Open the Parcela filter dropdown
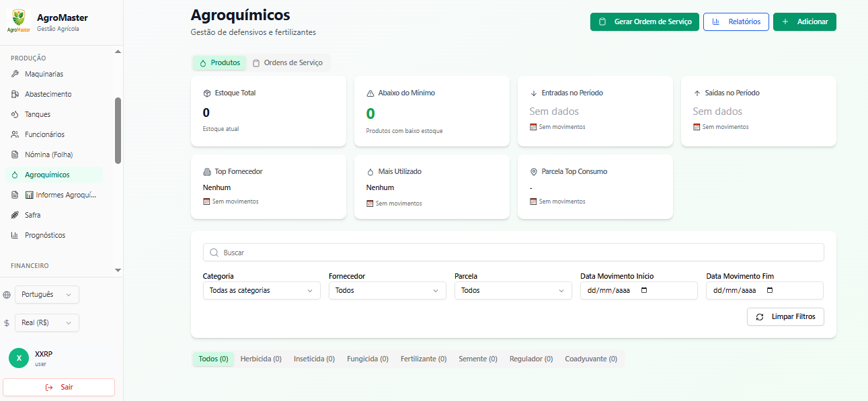868x401 pixels. click(512, 291)
